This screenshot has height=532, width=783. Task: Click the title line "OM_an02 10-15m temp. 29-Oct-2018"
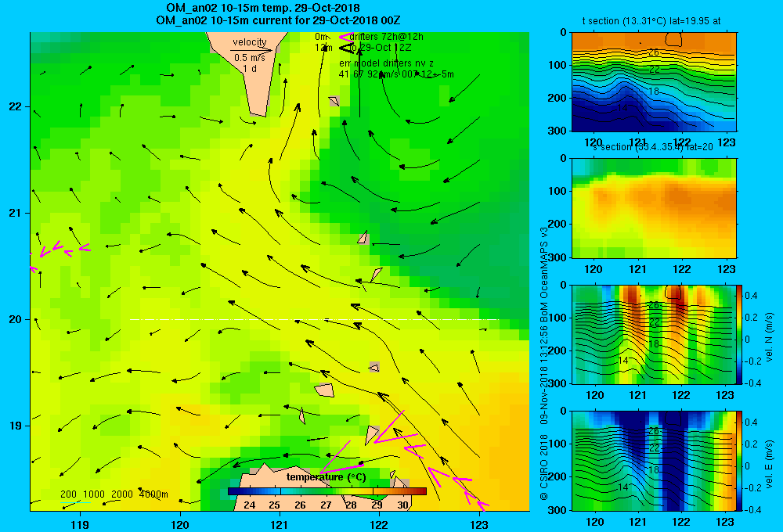(x=262, y=8)
